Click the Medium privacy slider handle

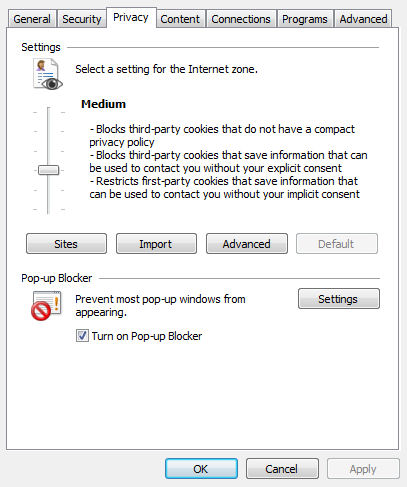pos(48,170)
